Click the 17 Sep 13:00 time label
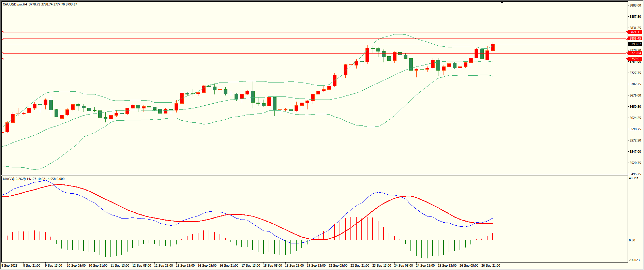644x270 pixels. click(251, 266)
